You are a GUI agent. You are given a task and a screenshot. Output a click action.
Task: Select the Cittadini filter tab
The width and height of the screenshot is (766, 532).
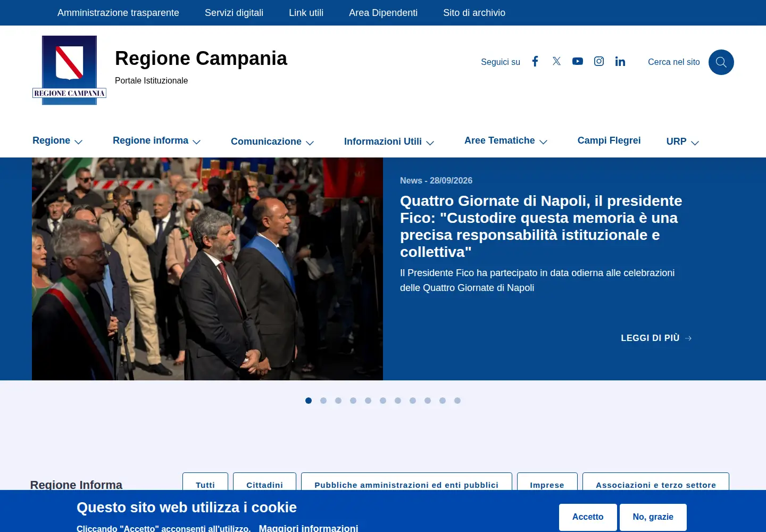click(x=264, y=482)
